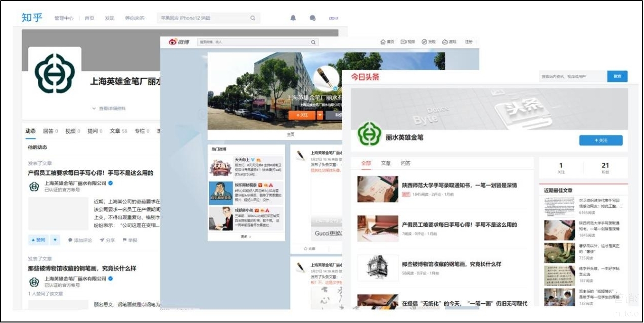The image size is (644, 323).
Task: Open article 那些被博物馆收藏的钢笔画 on Zhihu
Action: point(82,268)
